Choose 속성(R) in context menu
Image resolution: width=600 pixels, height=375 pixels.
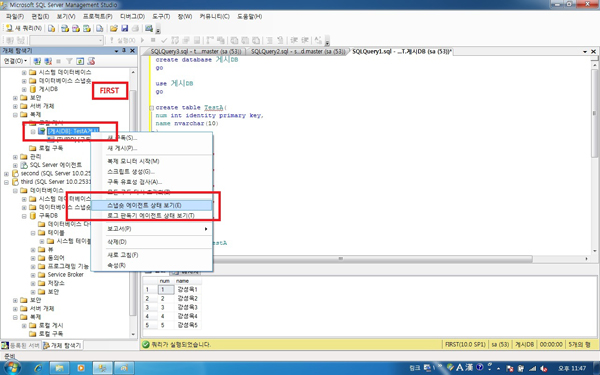pos(152,265)
